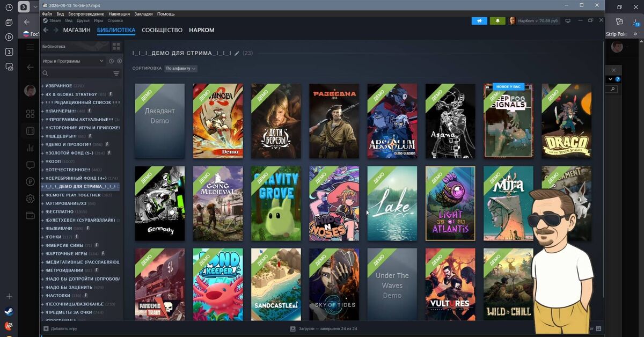The width and height of the screenshot is (644, 337).
Task: Expand the 4X & GLOBAL STRATEGY collection
Action: coord(42,94)
